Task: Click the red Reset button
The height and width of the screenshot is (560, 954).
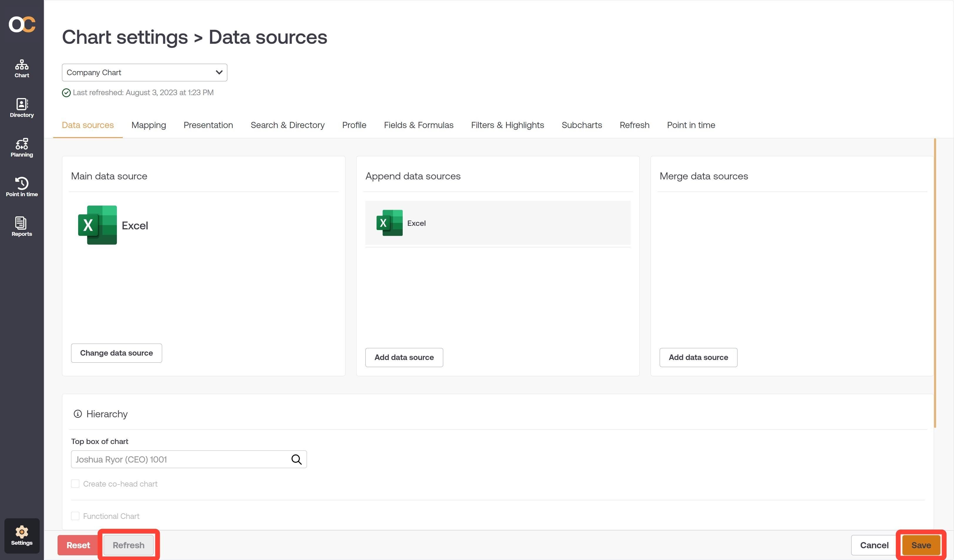Action: [x=78, y=545]
